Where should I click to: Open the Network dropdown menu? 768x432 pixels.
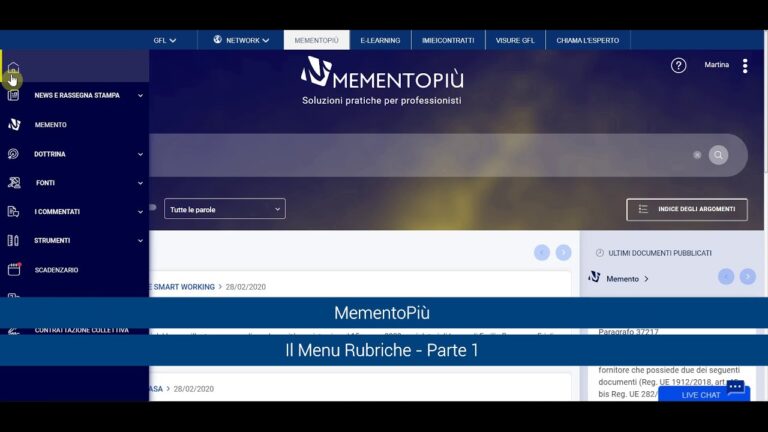pyautogui.click(x=241, y=40)
